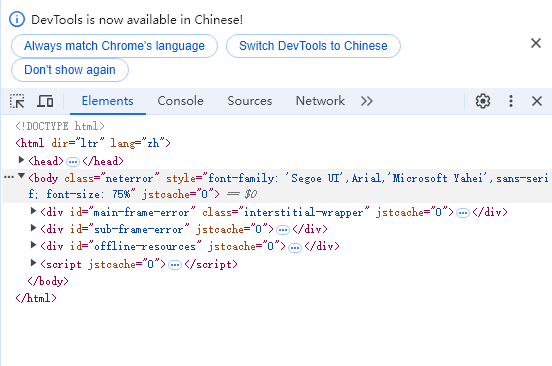The image size is (552, 366).
Task: Dismiss the language notification banner
Action: click(x=536, y=43)
